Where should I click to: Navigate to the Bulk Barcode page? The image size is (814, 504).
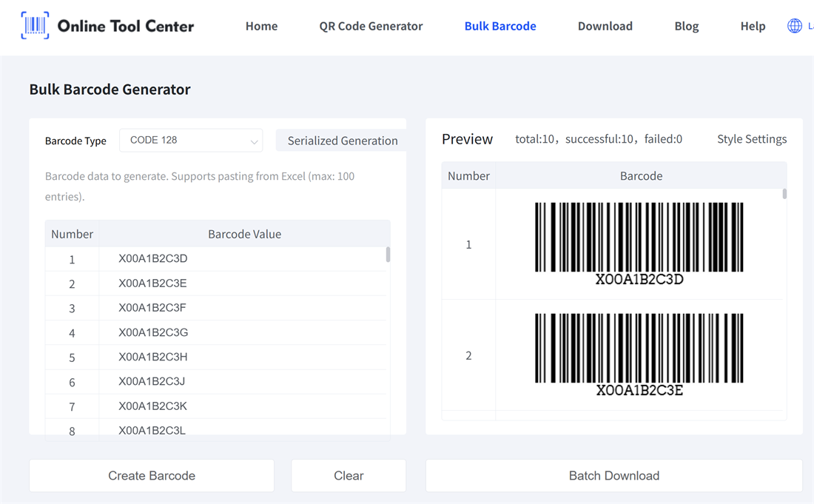[x=500, y=25]
